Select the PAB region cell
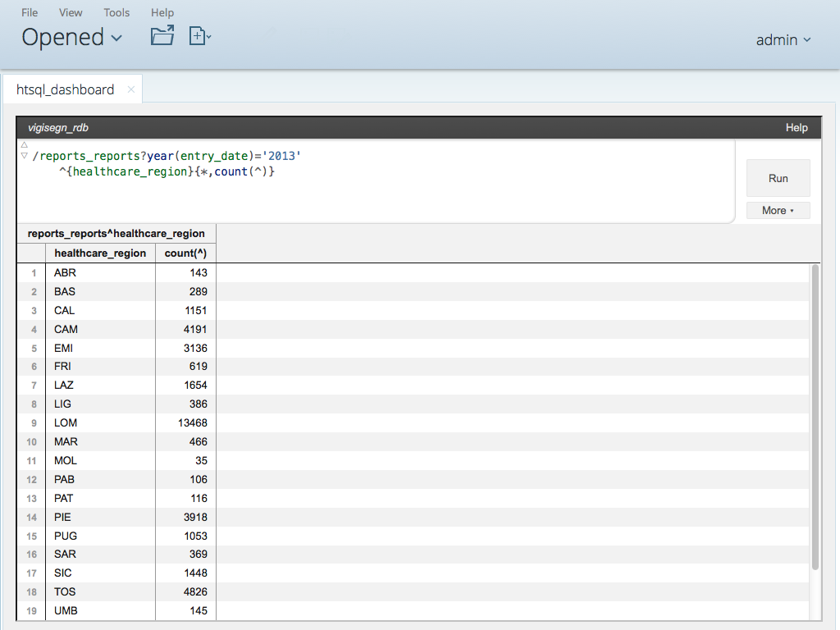Screen dimensions: 840x630 click(x=100, y=479)
